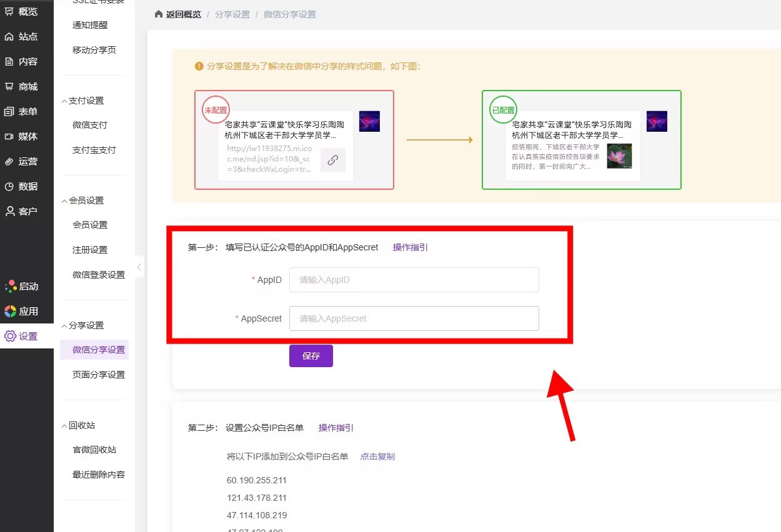Image resolution: width=781 pixels, height=532 pixels.
Task: Open 客户 via the person icon
Action: tap(9, 212)
